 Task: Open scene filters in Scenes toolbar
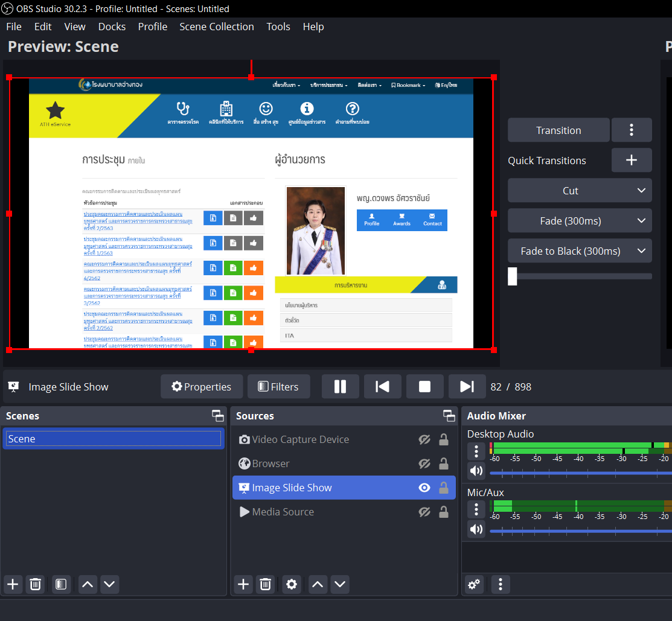(x=62, y=584)
